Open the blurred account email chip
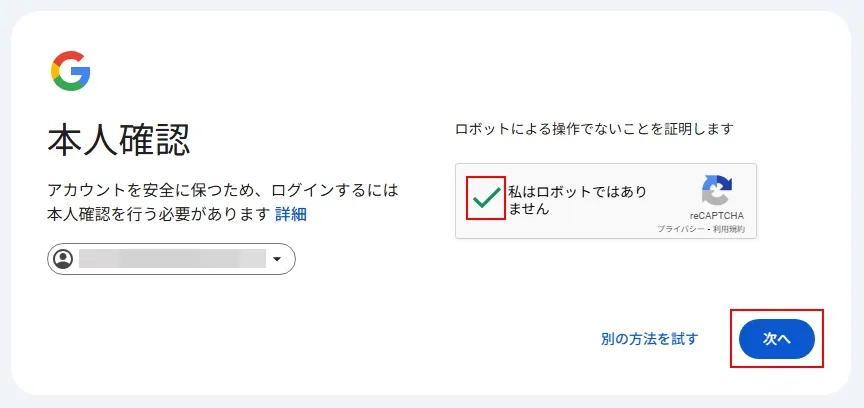This screenshot has height=408, width=864. click(172, 260)
